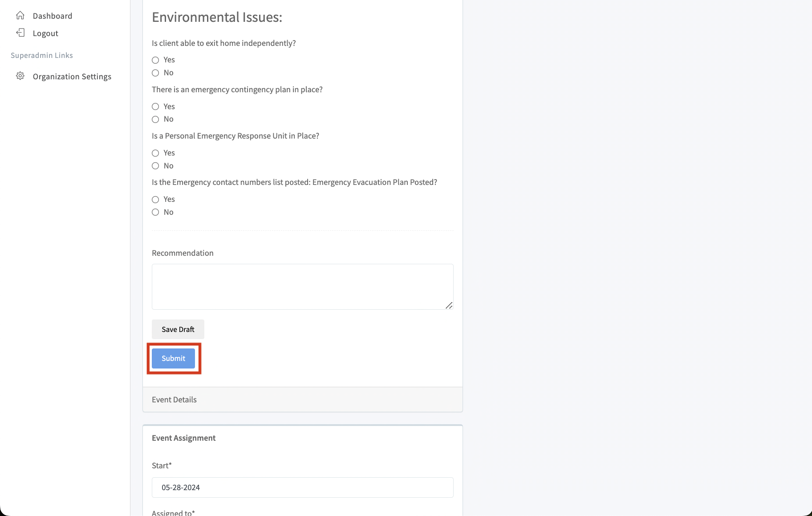This screenshot has width=812, height=516.
Task: Mark No for Emergency contact list posted
Action: [x=155, y=212]
